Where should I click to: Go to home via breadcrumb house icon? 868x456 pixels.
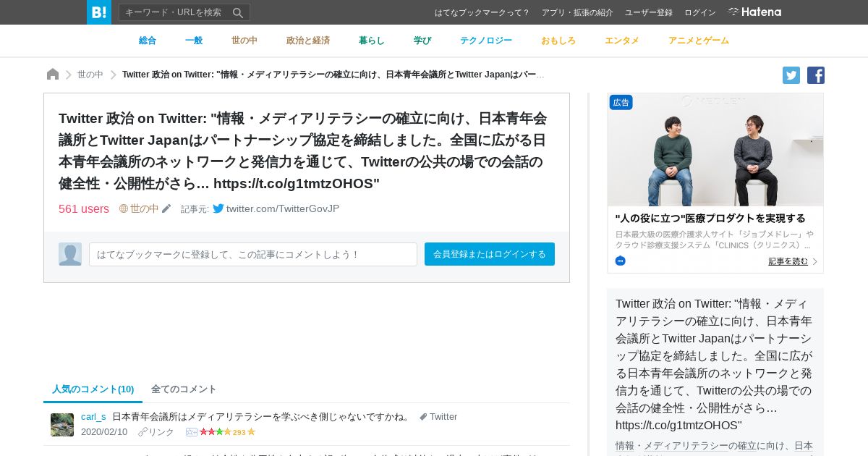[53, 75]
